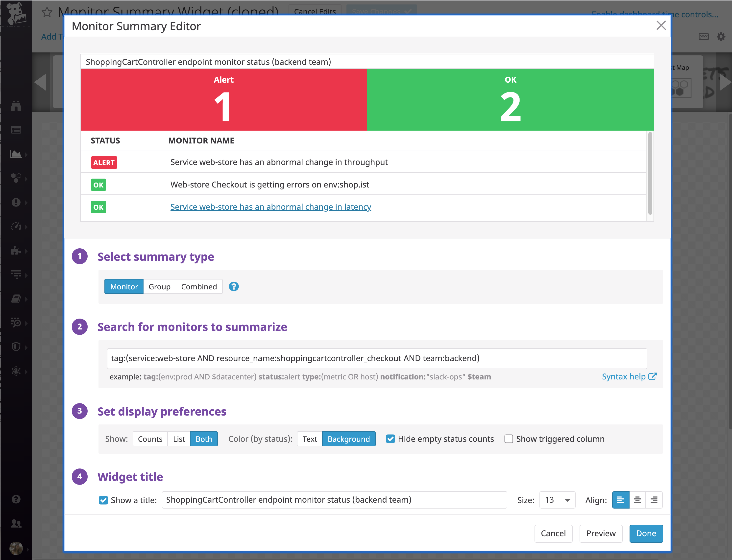
Task: Select Background color mode for status
Action: point(349,439)
